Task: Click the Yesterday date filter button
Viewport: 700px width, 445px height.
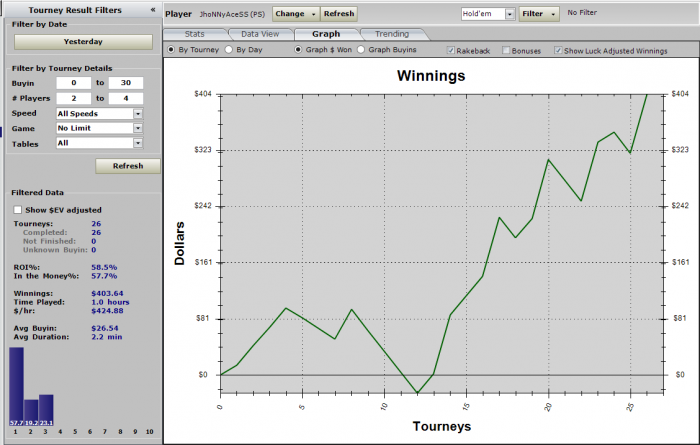Action: point(83,42)
